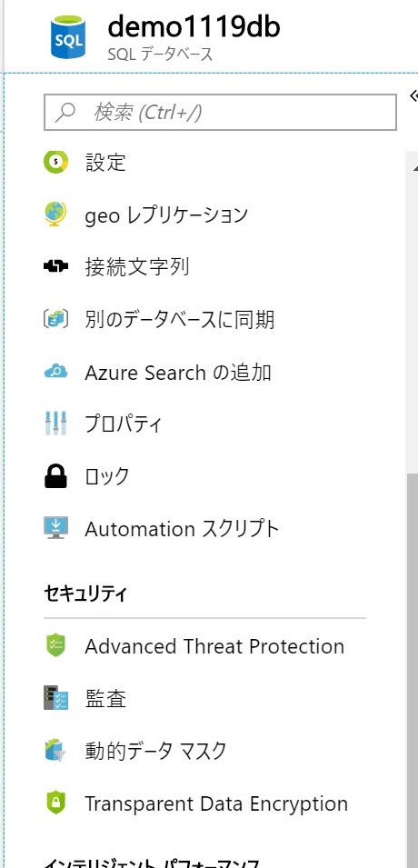This screenshot has height=868, width=418.
Task: Click the green dollar icon for 設定
Action: pyautogui.click(x=55, y=162)
